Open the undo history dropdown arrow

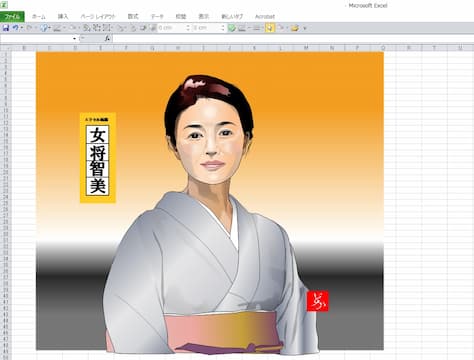click(x=21, y=28)
